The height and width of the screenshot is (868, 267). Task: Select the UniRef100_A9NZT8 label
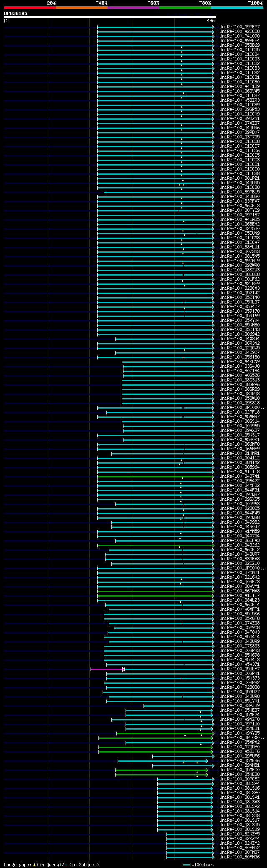point(239,719)
